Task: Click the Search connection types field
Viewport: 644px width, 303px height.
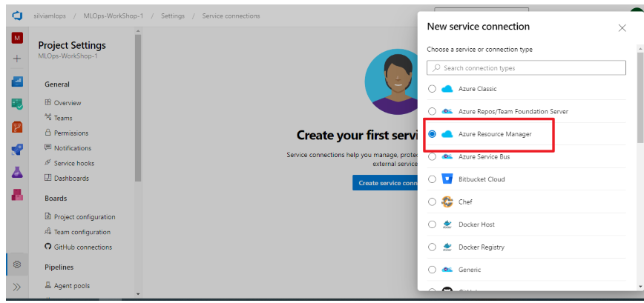Action: 526,68
